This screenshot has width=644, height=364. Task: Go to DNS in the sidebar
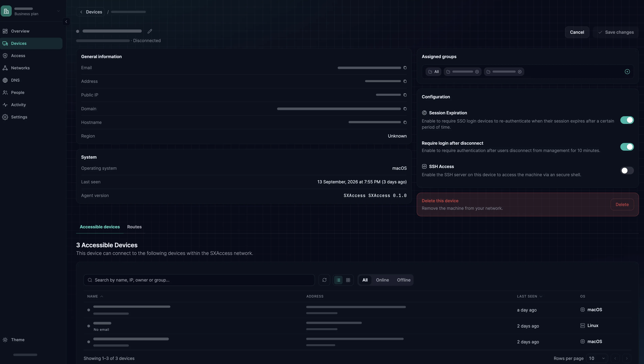(x=31, y=80)
